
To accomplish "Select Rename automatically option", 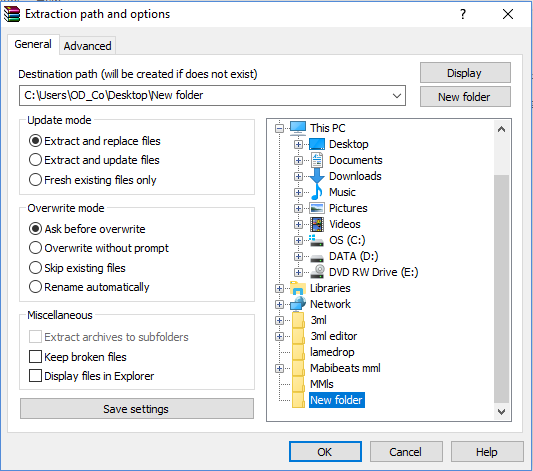I will coord(35,286).
